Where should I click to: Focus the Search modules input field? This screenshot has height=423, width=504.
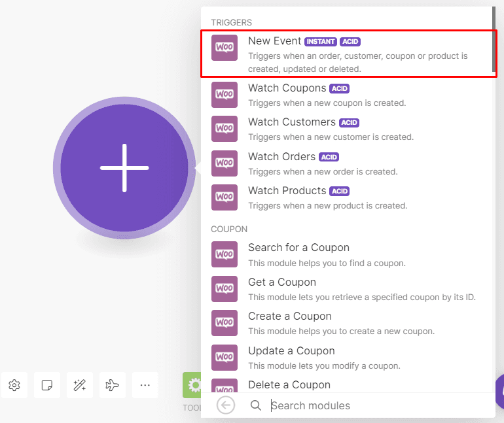pyautogui.click(x=379, y=405)
